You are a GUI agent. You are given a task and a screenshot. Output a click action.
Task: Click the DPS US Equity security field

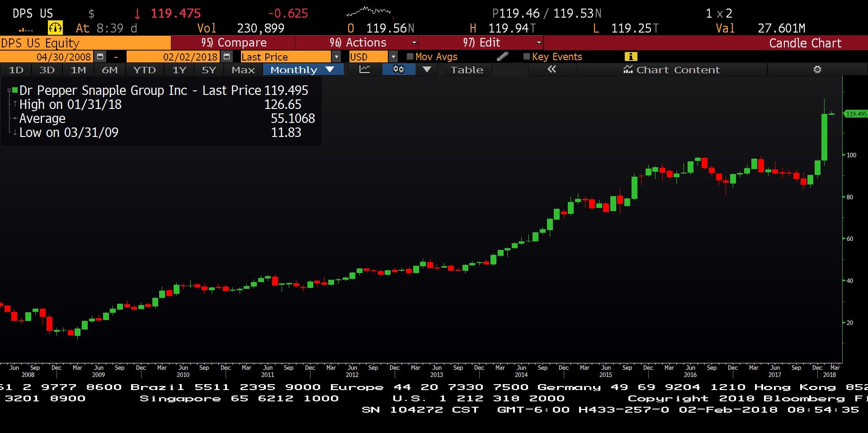click(x=85, y=43)
